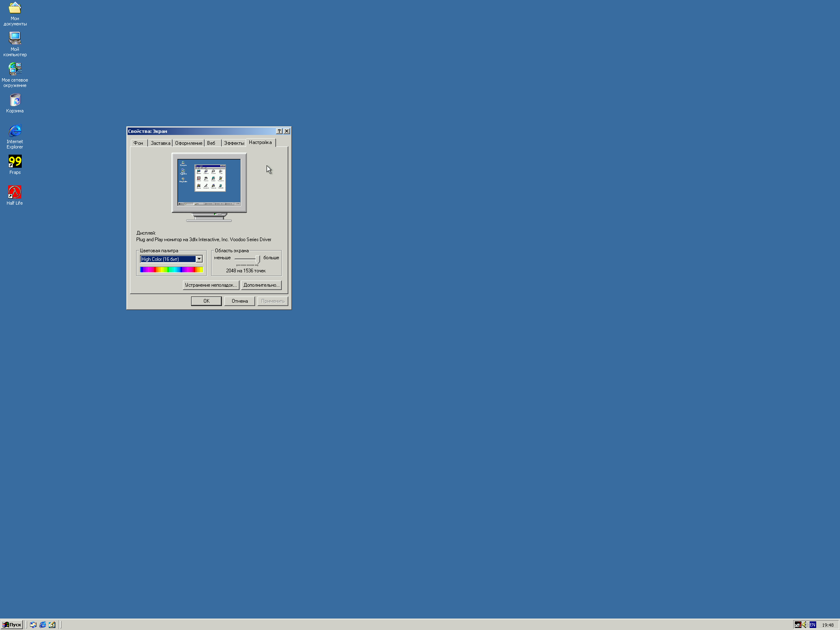Click the dialog's question mark help button
This screenshot has width=840, height=630.
(279, 131)
